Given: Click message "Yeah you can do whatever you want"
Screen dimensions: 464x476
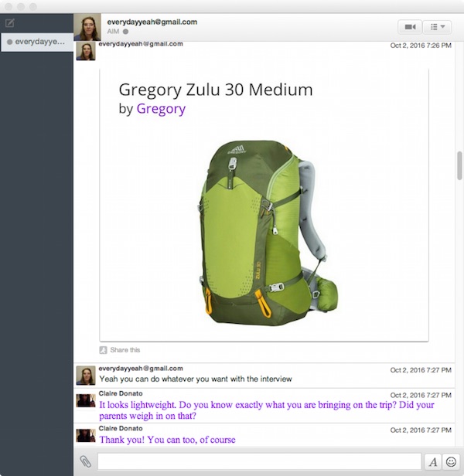Looking at the screenshot, I should point(196,379).
